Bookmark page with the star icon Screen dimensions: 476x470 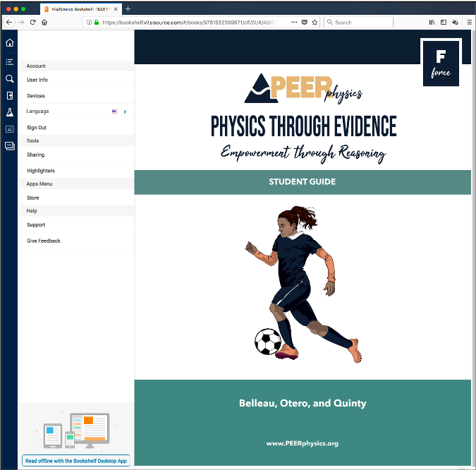point(315,23)
